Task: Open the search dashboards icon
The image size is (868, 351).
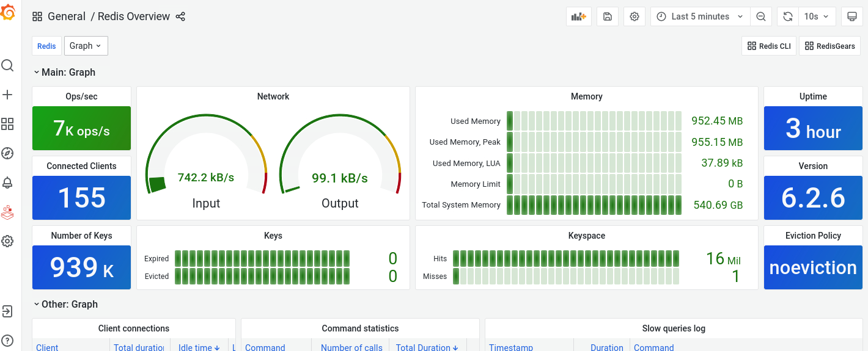Action: coord(7,65)
